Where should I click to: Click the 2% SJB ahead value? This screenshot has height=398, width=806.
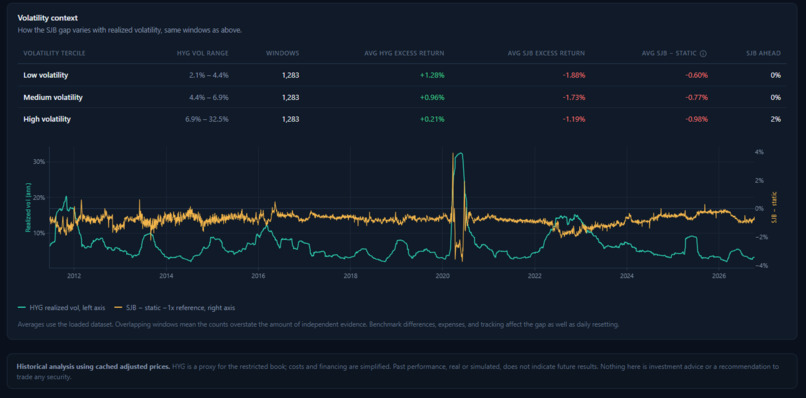tap(776, 119)
